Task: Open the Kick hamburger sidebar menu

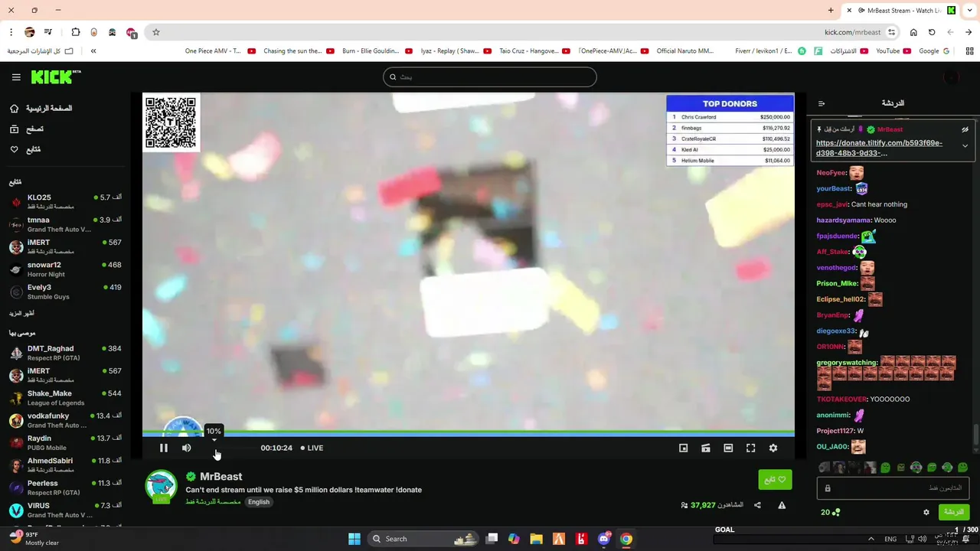Action: click(16, 77)
